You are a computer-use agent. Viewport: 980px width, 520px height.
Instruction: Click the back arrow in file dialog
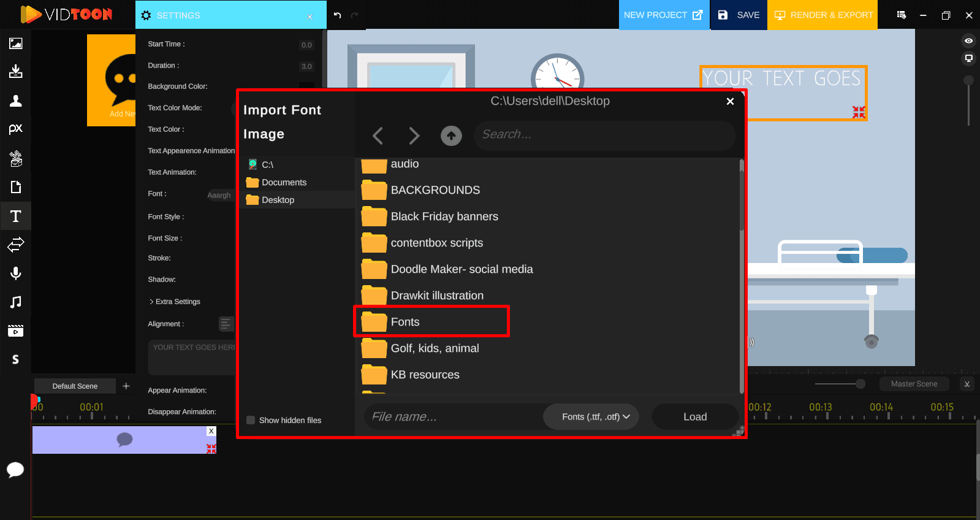pyautogui.click(x=378, y=136)
